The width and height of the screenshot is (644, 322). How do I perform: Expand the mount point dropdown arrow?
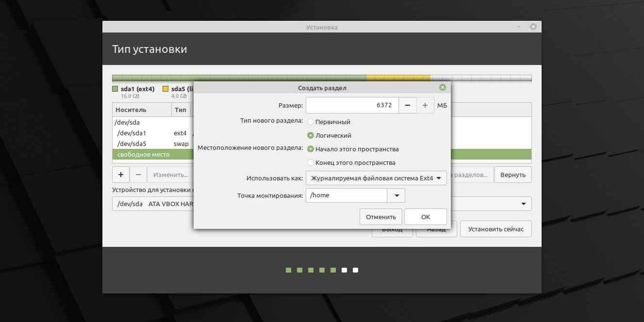pos(396,196)
